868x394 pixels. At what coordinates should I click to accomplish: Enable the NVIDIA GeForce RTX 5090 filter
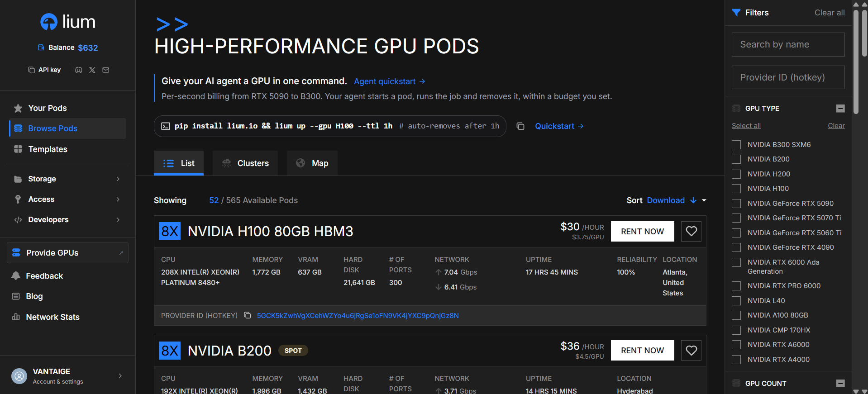click(736, 204)
